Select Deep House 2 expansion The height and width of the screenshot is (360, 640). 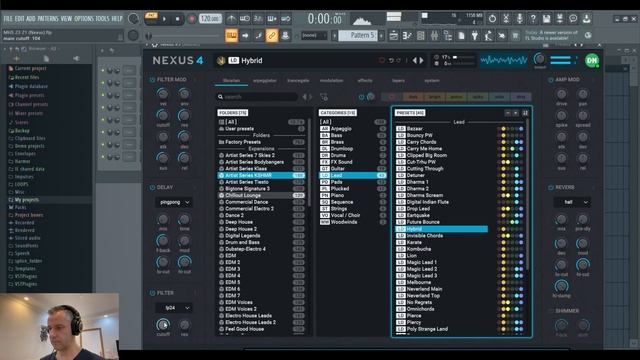(262, 229)
